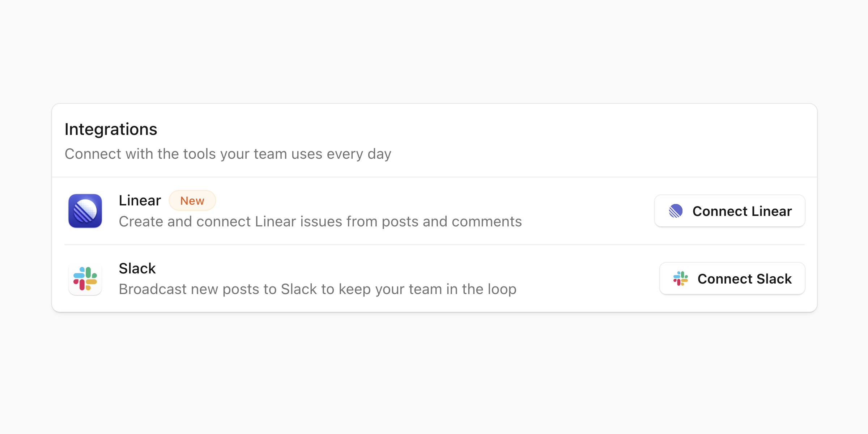
Task: Click the small Linear logo inside Connect Linear
Action: coord(676,211)
